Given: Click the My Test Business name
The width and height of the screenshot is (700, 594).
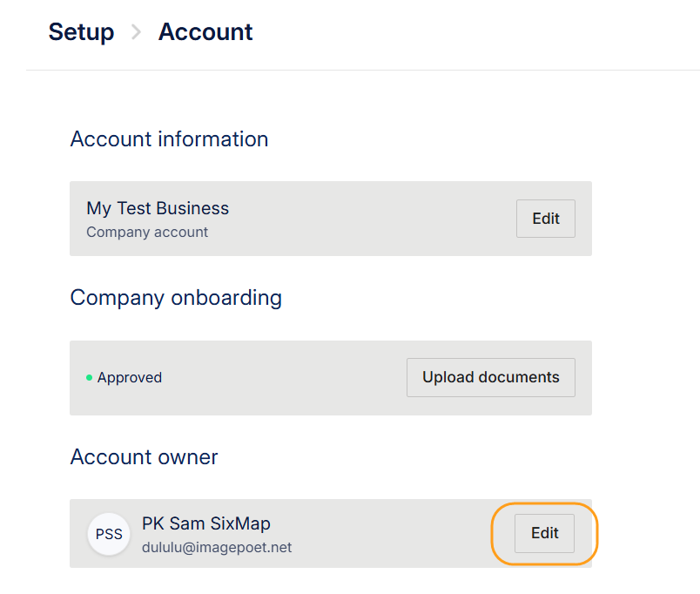Looking at the screenshot, I should [158, 208].
